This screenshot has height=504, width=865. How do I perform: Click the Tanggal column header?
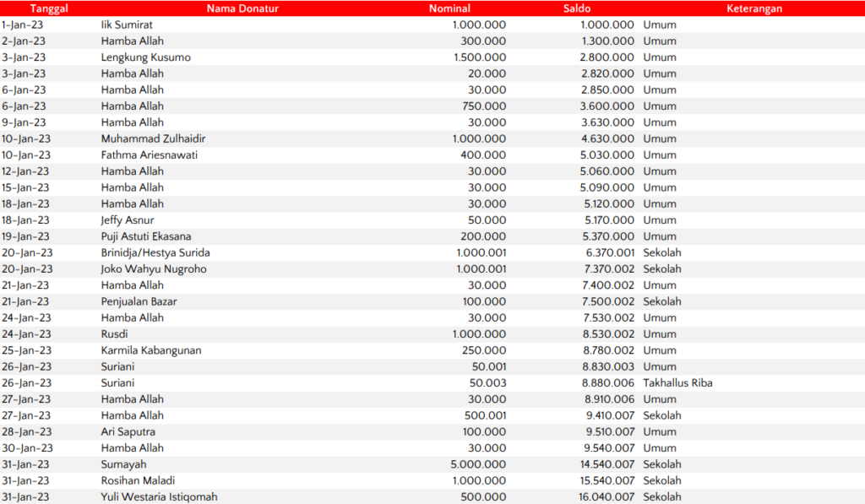tap(49, 8)
